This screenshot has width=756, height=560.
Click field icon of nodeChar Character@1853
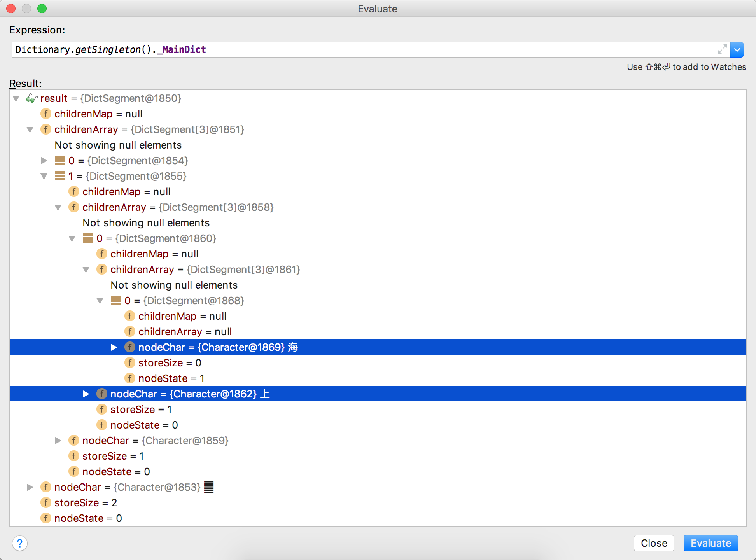pyautogui.click(x=46, y=487)
